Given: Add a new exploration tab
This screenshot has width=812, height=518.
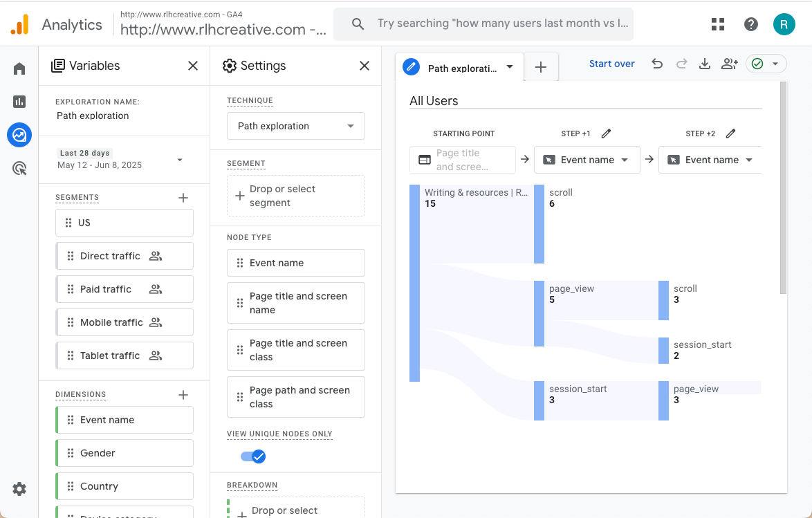Looking at the screenshot, I should click(x=541, y=67).
